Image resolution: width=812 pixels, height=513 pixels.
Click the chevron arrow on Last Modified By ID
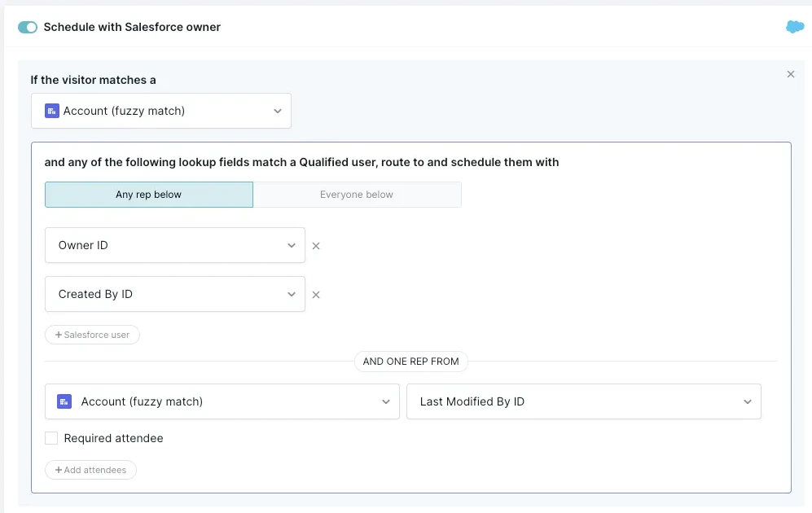[x=748, y=401]
